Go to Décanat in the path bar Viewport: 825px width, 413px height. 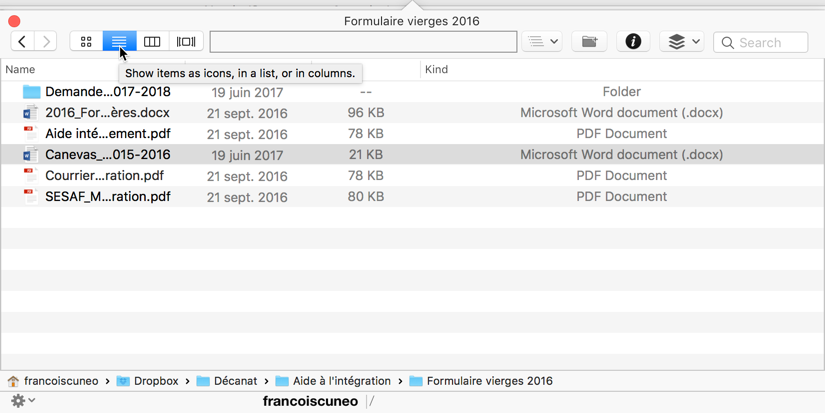coord(235,381)
